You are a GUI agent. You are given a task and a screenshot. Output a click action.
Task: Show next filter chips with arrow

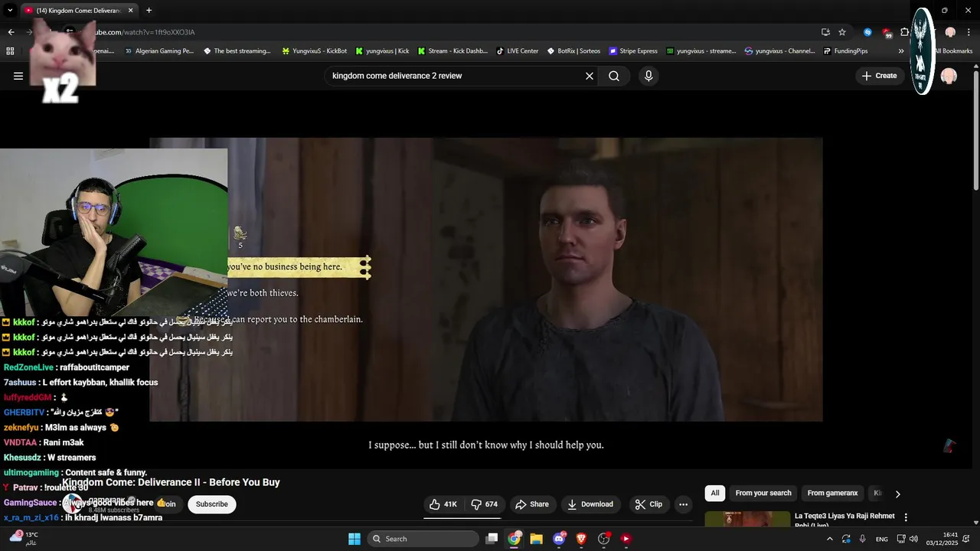coord(898,494)
